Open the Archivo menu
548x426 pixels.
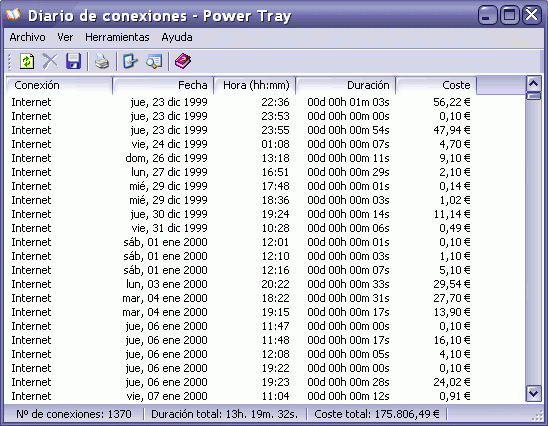(x=27, y=37)
